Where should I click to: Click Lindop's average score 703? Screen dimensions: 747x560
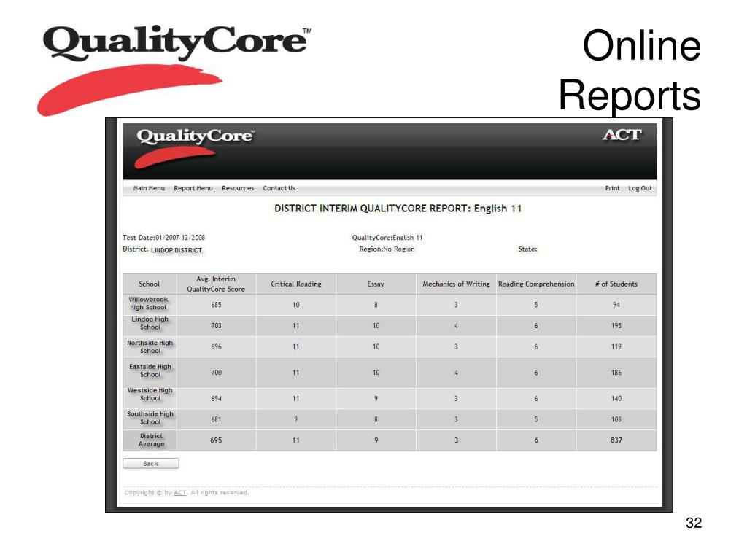tap(216, 326)
